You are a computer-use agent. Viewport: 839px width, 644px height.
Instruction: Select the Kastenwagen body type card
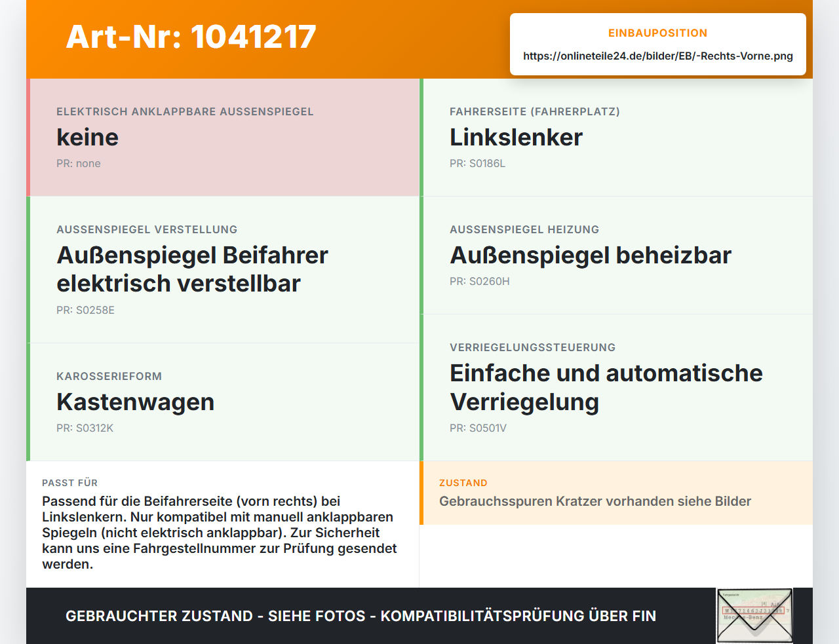tap(223, 402)
